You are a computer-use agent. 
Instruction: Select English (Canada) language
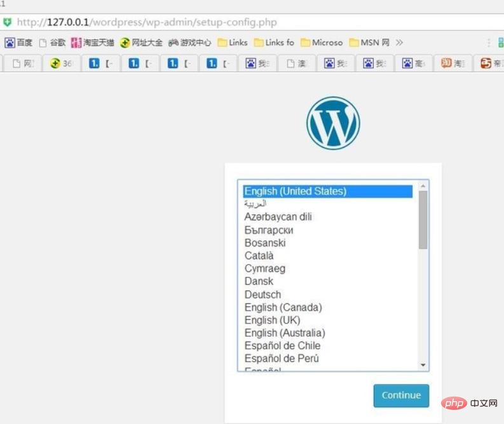pos(328,307)
